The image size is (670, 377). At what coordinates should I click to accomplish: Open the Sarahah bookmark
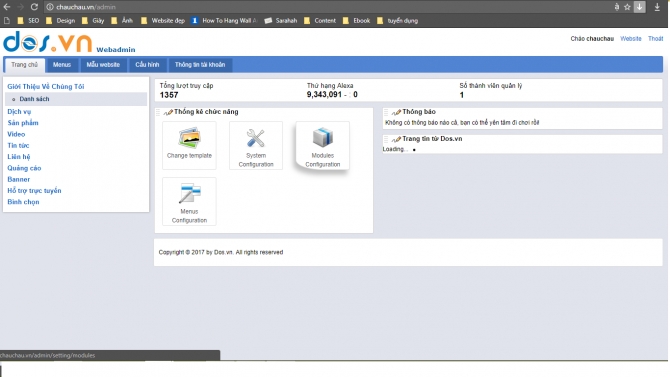tap(281, 21)
